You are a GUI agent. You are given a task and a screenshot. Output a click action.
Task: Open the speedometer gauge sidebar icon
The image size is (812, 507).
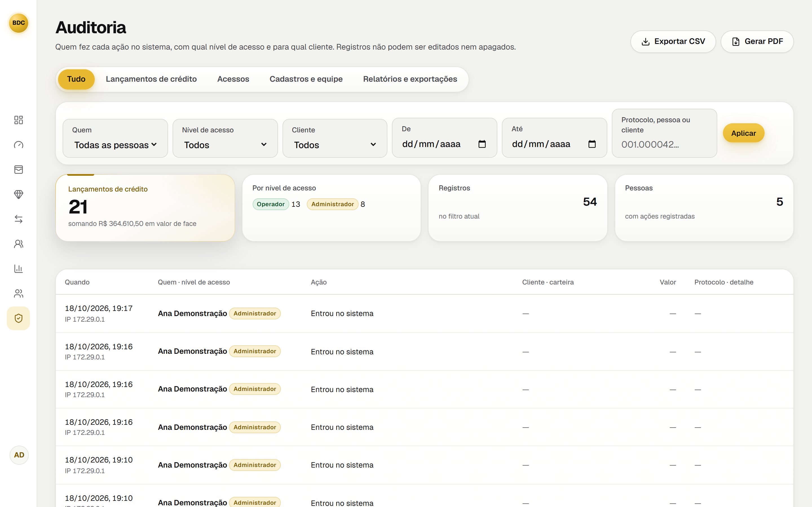tap(18, 145)
